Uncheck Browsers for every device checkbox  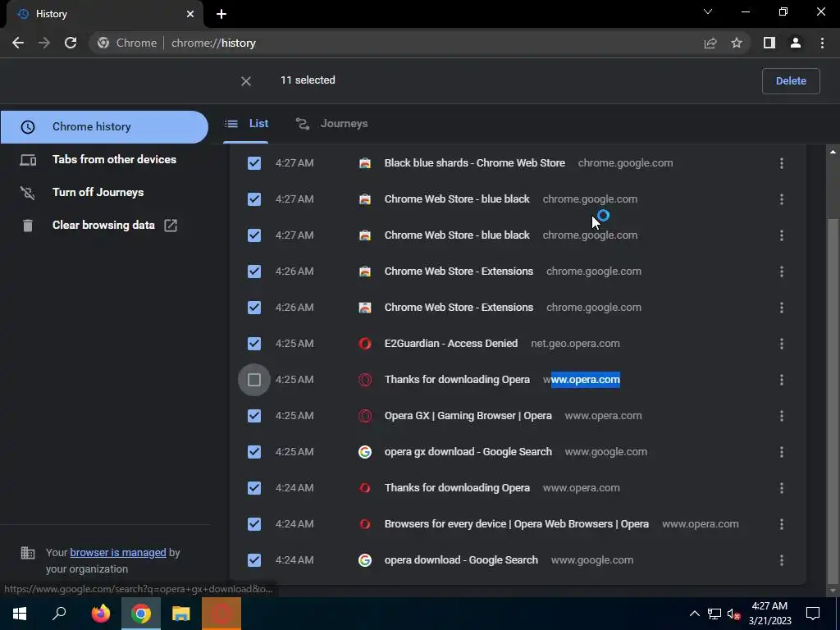(x=254, y=524)
